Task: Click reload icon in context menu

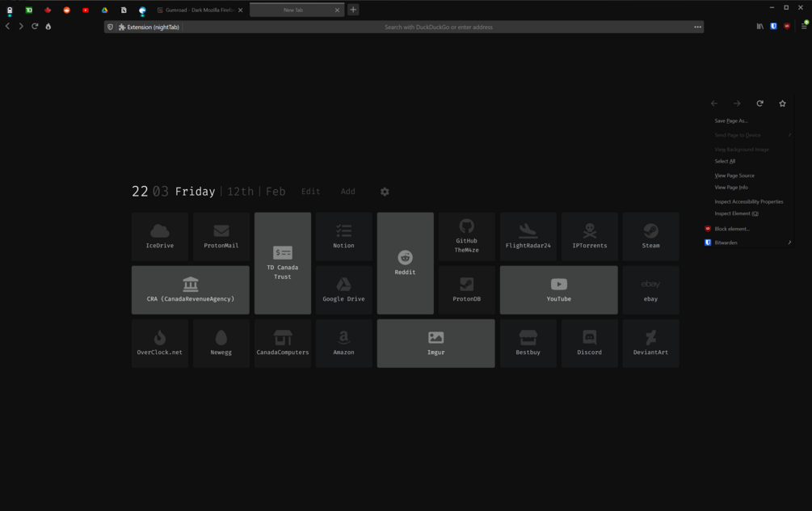Action: [759, 103]
